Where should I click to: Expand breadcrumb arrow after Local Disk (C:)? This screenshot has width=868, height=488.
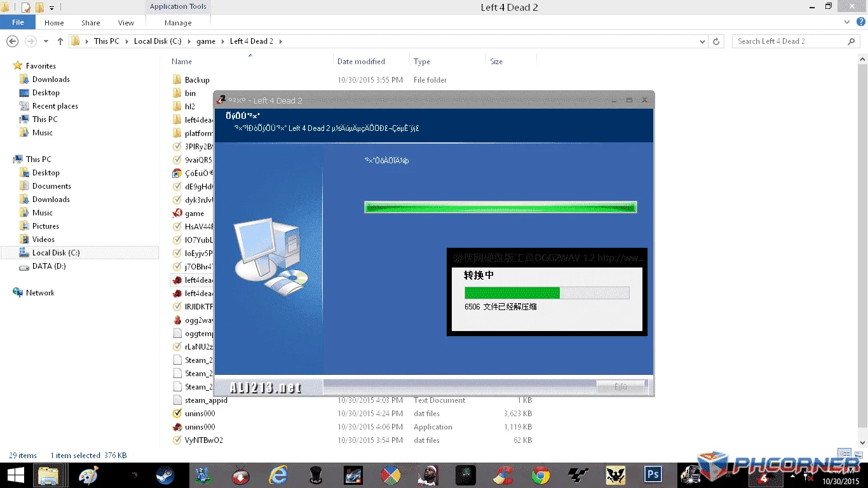[x=188, y=41]
